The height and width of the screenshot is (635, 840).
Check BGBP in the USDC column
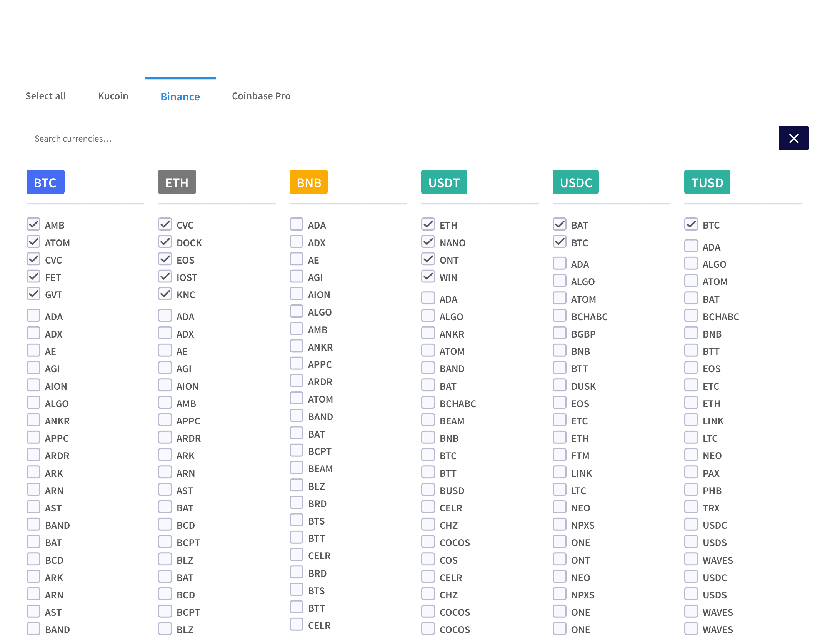[x=560, y=333]
